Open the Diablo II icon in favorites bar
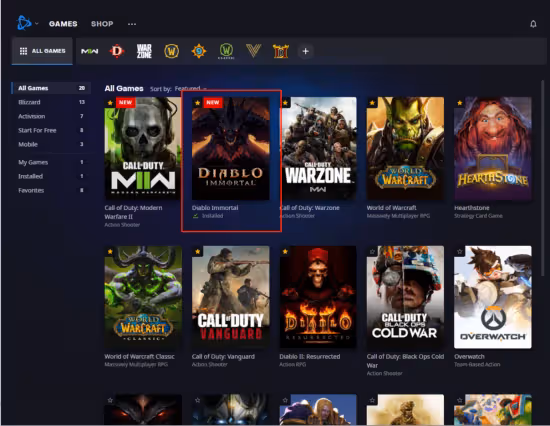 281,51
